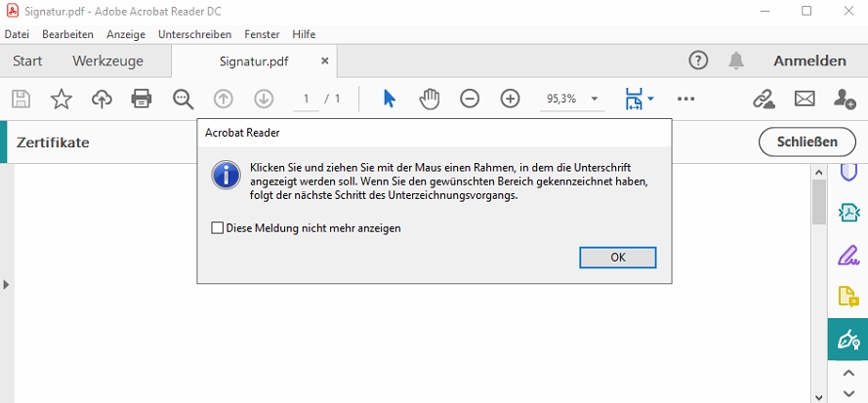
Task: Click OK in the Acrobat Reader dialog
Action: pyautogui.click(x=618, y=258)
